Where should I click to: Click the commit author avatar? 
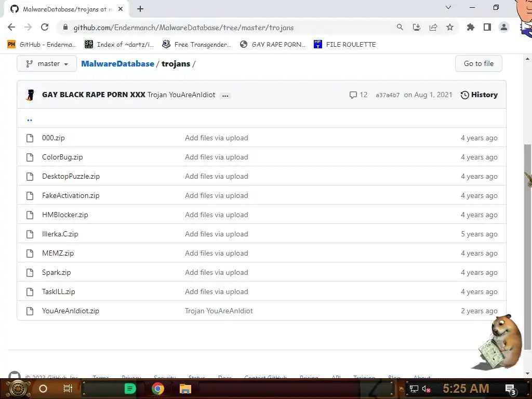30,95
